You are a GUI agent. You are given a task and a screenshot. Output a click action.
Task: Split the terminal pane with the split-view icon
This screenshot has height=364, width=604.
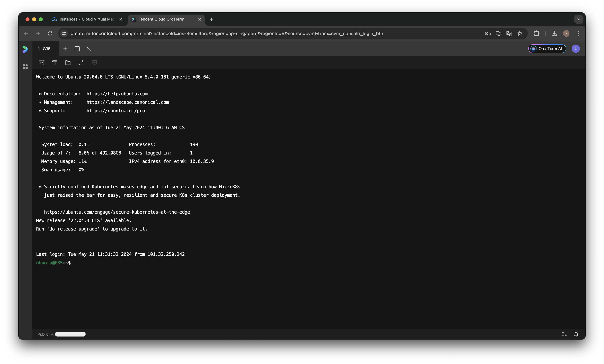pos(77,49)
